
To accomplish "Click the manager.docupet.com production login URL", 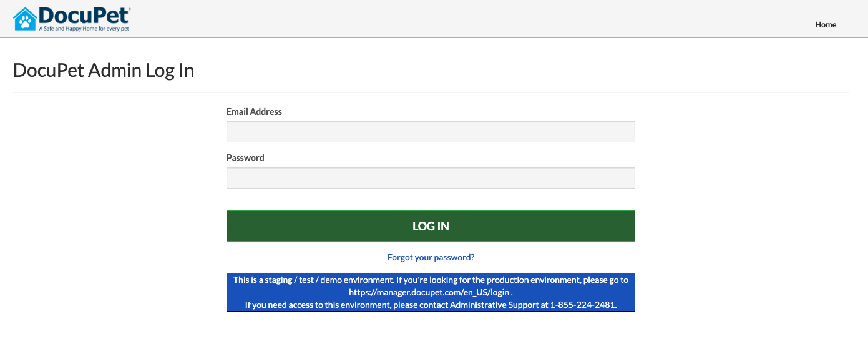I will pos(429,292).
